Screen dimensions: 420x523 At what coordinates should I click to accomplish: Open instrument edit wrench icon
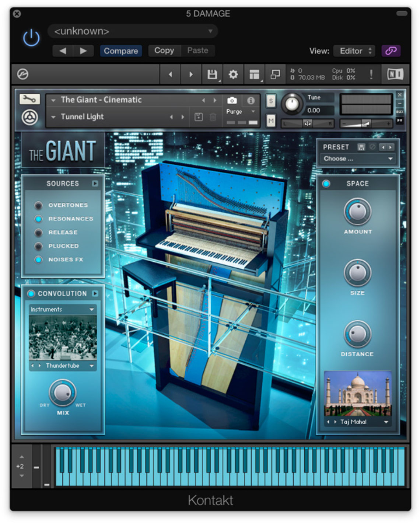point(29,99)
